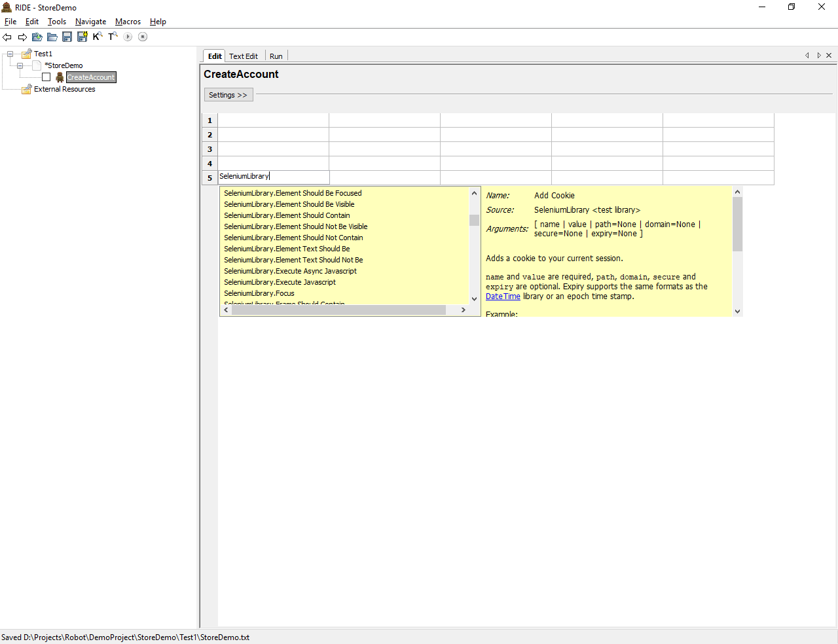Choose Element Should Be Visible suggestion
Image resolution: width=838 pixels, height=644 pixels.
(x=289, y=204)
